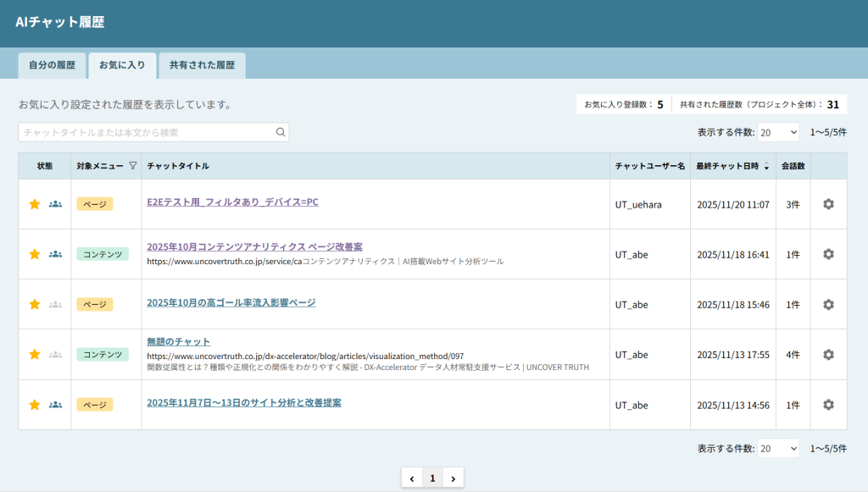Toggle sharing icon for 2025年10月の高ゴール率流入影響ページ
The width and height of the screenshot is (868, 492).
pos(56,304)
